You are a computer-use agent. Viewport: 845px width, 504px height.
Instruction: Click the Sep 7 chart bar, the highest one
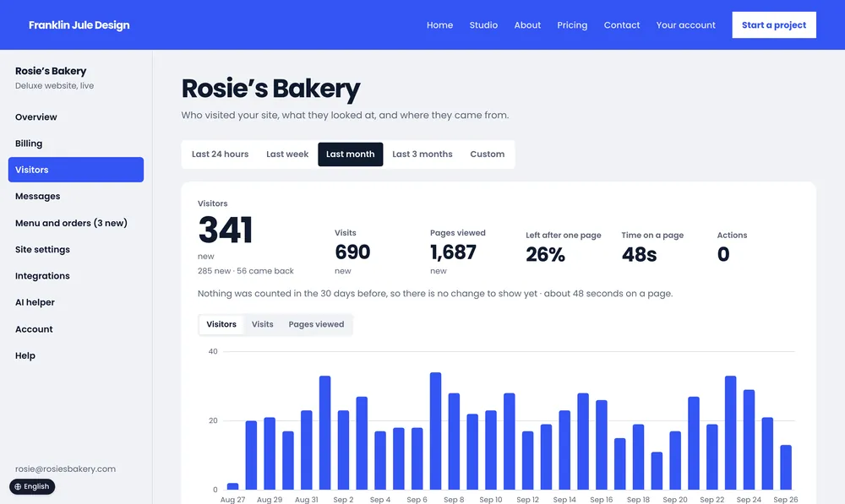tap(435, 431)
